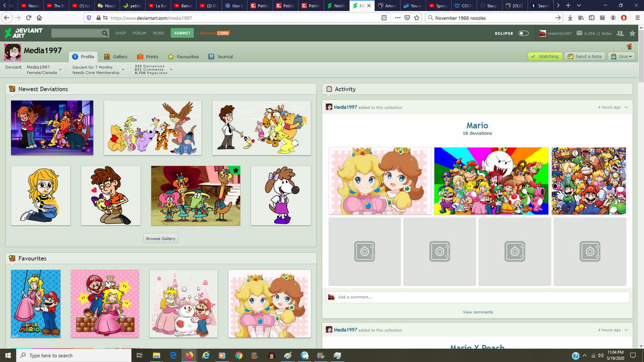Open the Give dropdown

(x=621, y=56)
